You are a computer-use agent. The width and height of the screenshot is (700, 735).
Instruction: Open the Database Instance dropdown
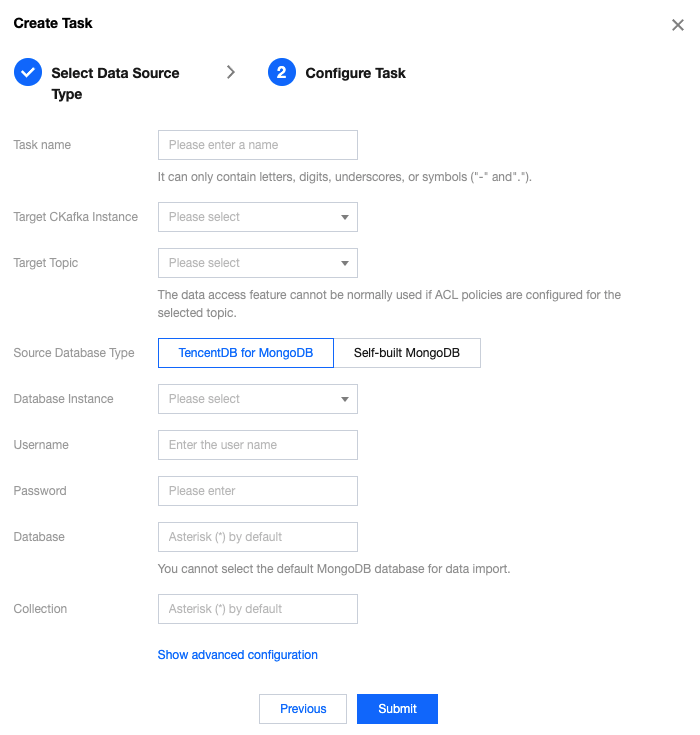pyautogui.click(x=258, y=399)
